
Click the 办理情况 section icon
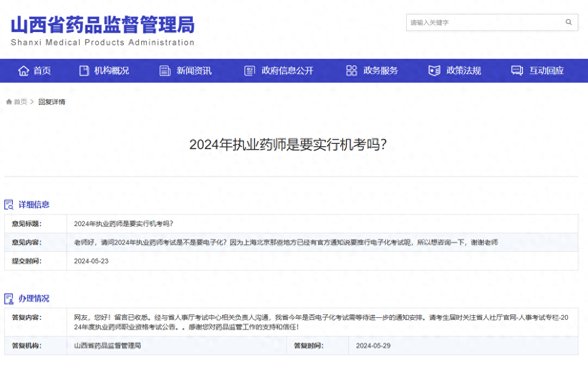[x=9, y=299]
